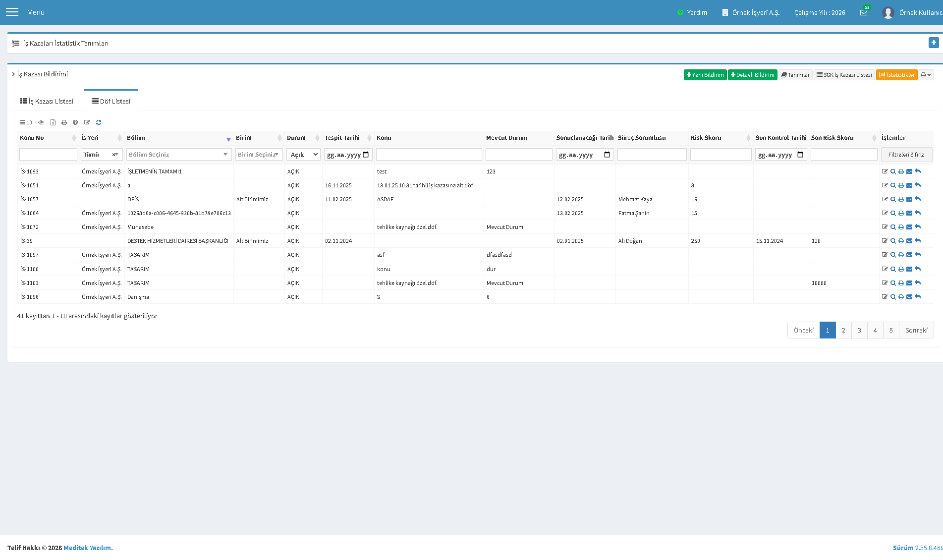Screen dimensions: 943x560
Task: Go to page 5
Action: 891,330
